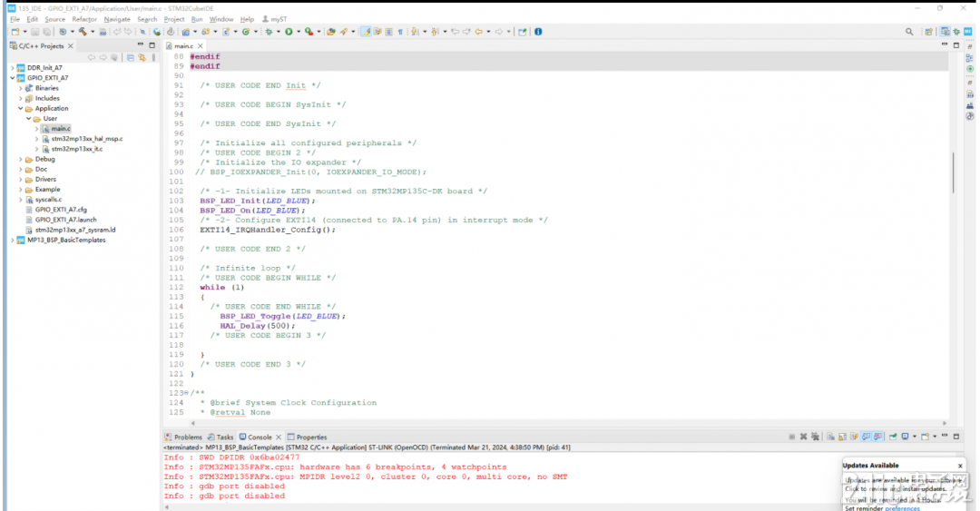980x511 pixels.
Task: Minimize the editor area
Action: (x=945, y=45)
